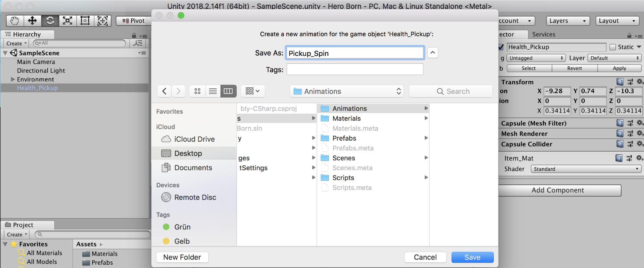This screenshot has width=644, height=268.
Task: Switch to the Hierarchy tab
Action: click(28, 34)
